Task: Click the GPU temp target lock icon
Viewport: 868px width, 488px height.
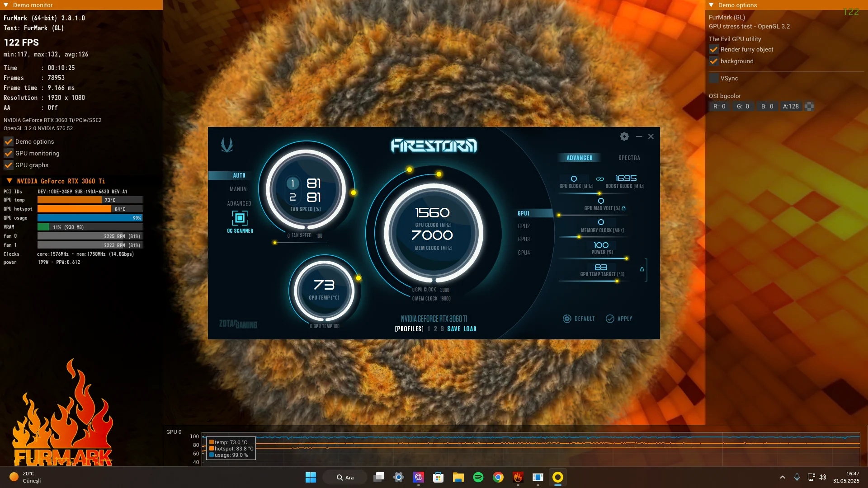Action: (x=642, y=269)
